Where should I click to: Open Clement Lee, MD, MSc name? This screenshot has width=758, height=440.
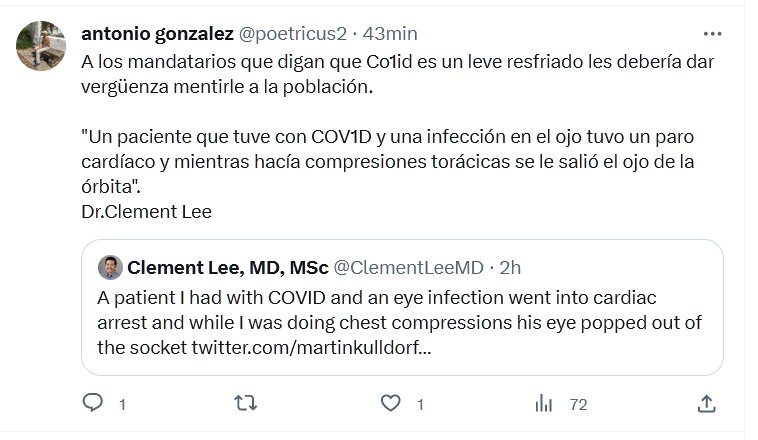point(226,267)
